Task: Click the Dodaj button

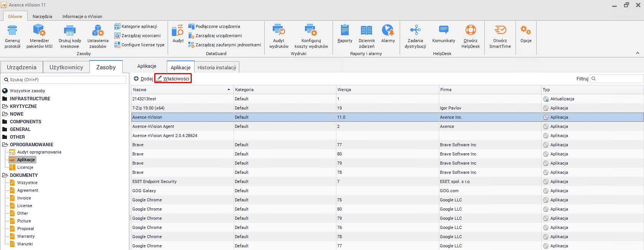Action: point(143,78)
